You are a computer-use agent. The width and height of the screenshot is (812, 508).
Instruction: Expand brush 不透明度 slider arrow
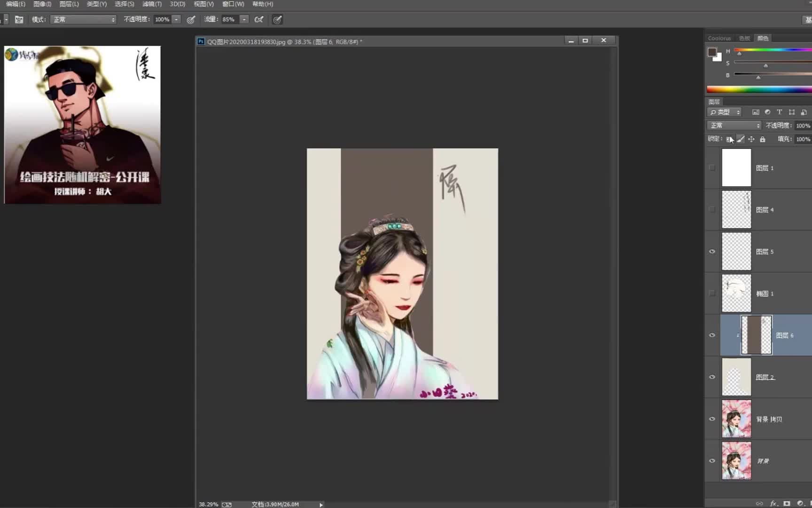(x=176, y=19)
